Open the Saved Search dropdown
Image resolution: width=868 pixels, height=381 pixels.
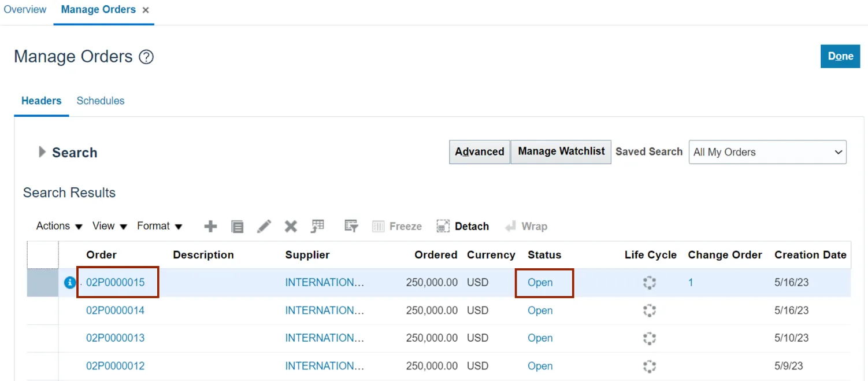[x=767, y=152]
